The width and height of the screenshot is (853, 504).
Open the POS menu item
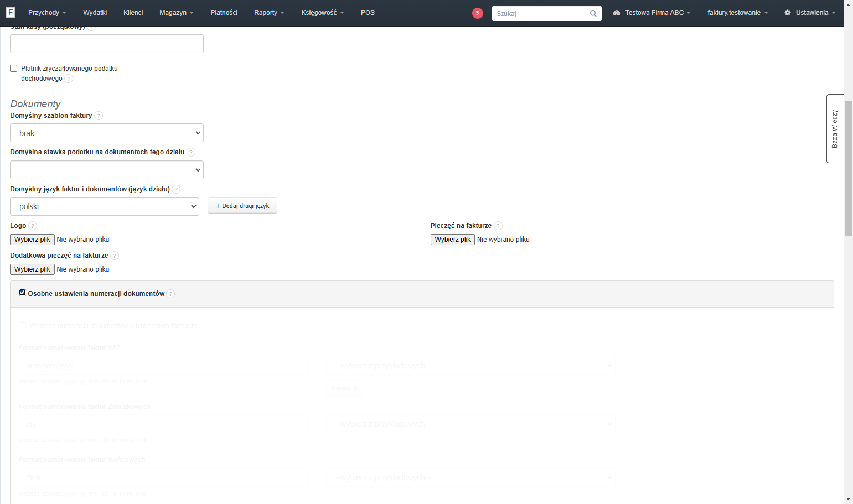[368, 13]
